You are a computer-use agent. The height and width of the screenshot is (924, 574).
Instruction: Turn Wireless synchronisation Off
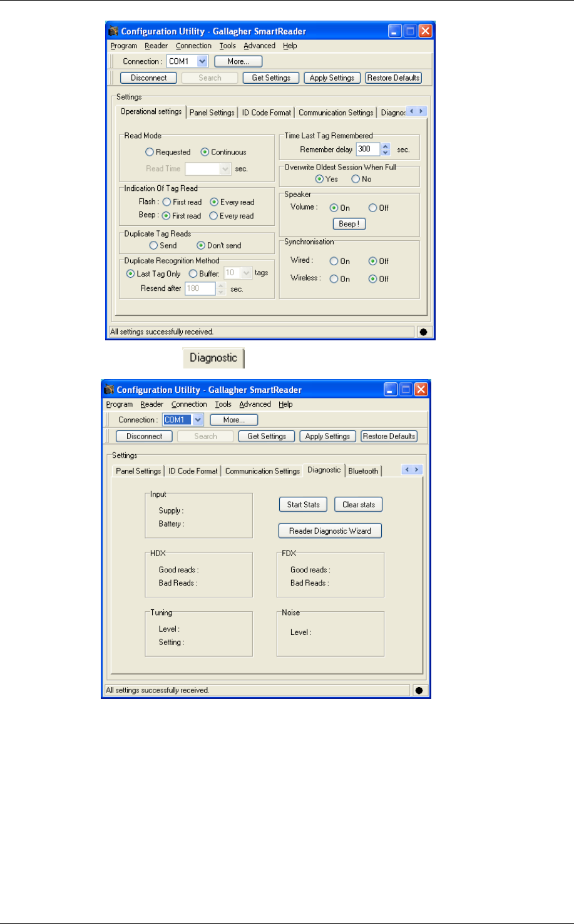[372, 279]
